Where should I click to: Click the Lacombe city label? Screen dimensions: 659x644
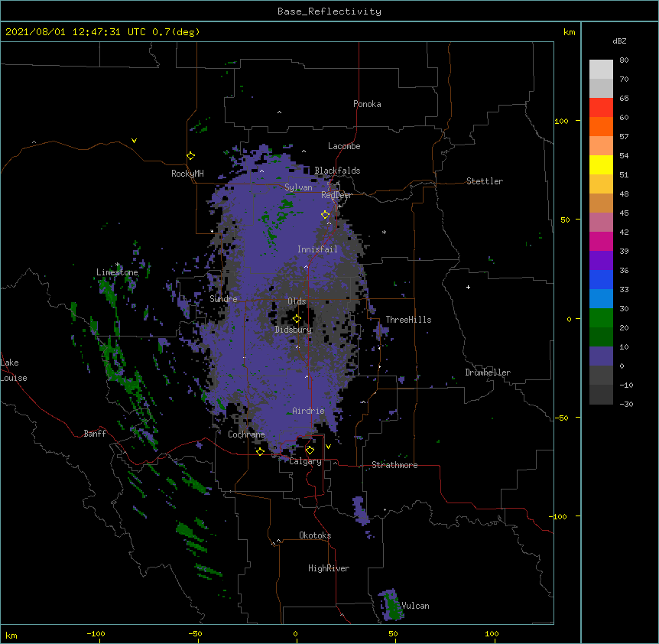click(344, 146)
